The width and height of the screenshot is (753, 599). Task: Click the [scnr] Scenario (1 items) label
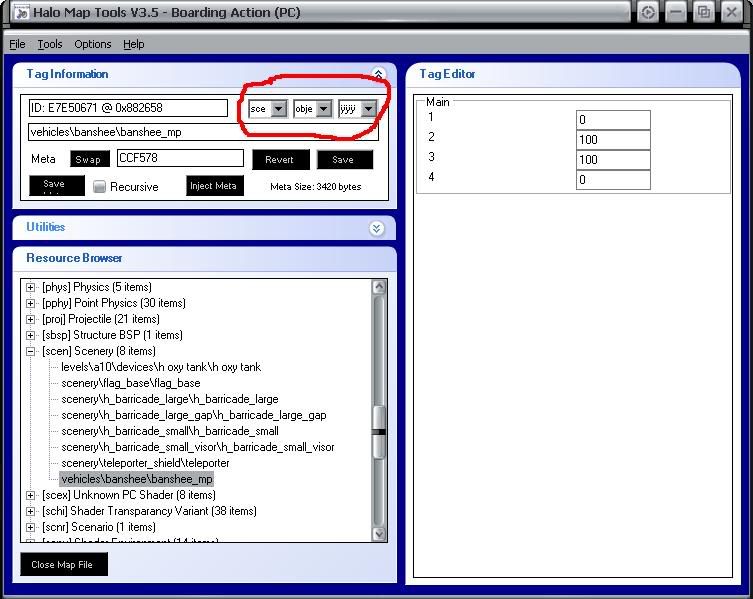98,527
